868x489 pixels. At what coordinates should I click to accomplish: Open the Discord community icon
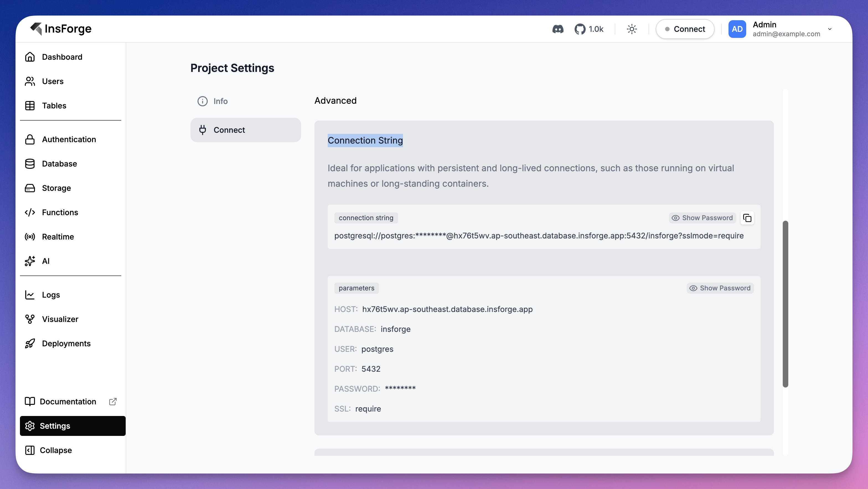(558, 29)
